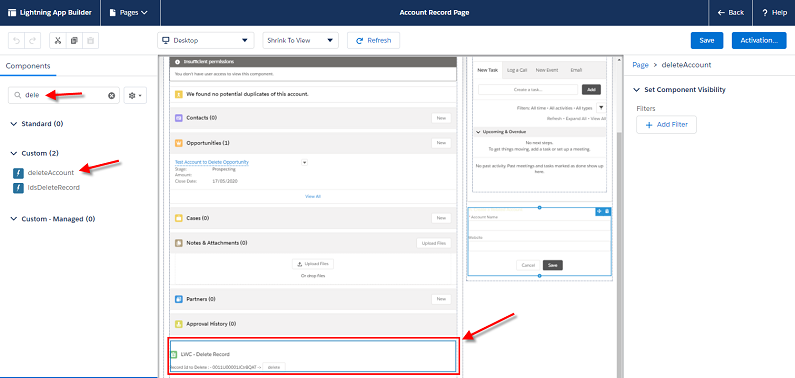The height and width of the screenshot is (378, 795).
Task: Click the duplicates warning icon
Action: 178,94
